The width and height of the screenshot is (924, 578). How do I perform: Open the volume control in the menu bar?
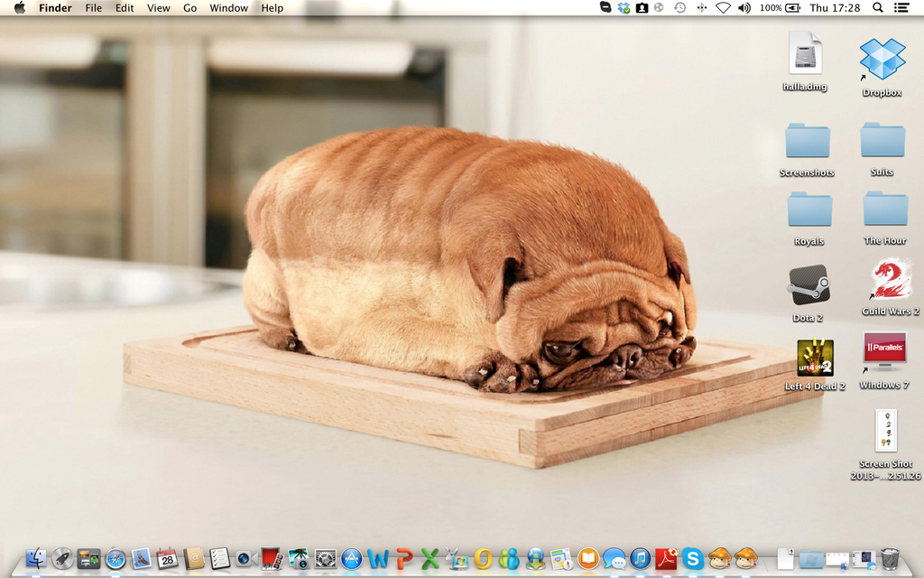[x=743, y=7]
